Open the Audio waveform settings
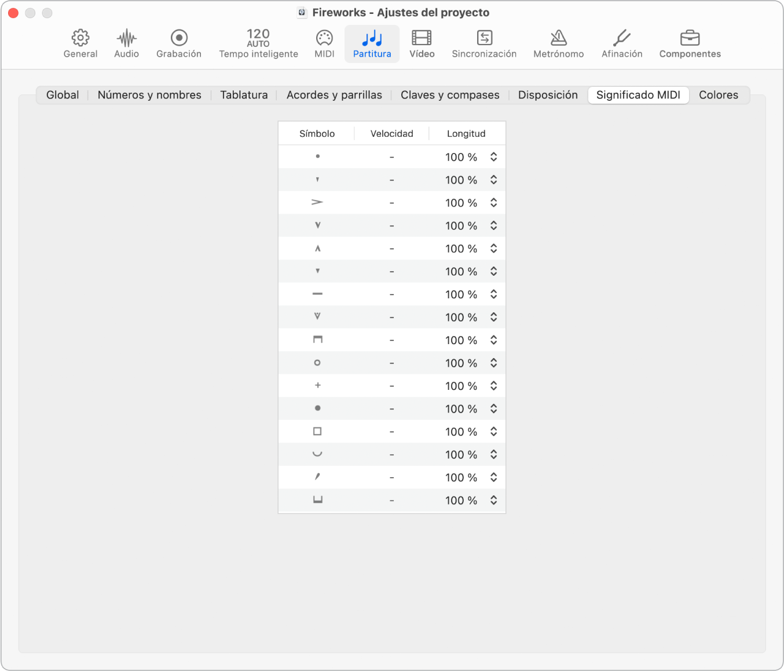The width and height of the screenshot is (784, 672). (126, 44)
